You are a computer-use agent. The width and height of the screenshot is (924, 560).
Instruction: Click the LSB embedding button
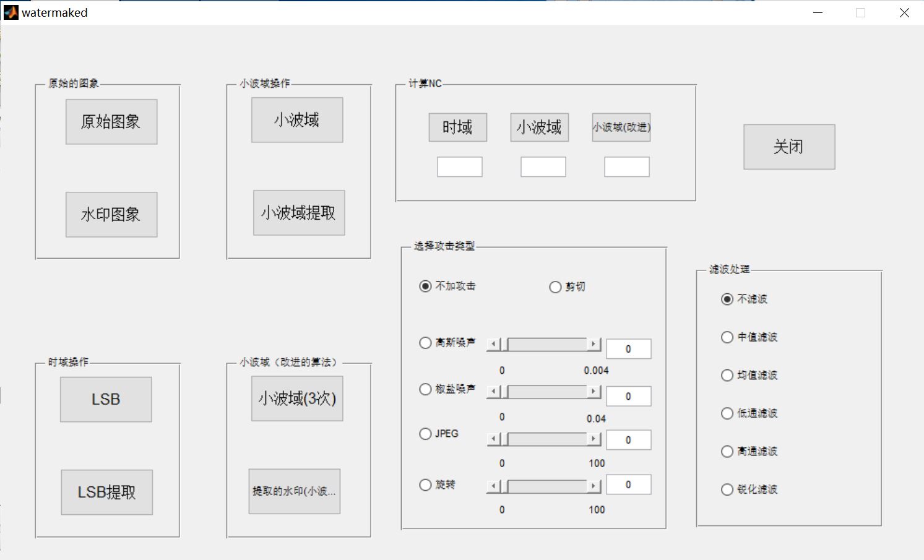[105, 399]
